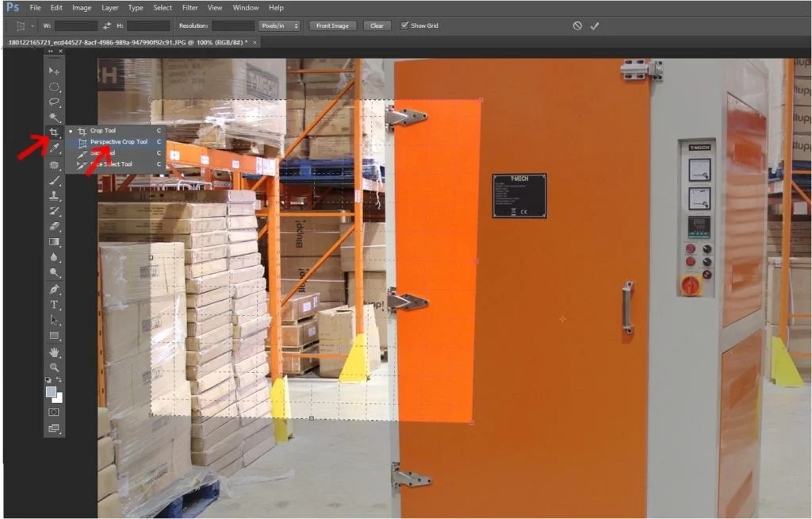The width and height of the screenshot is (812, 519).
Task: Swap width and height values
Action: (x=107, y=25)
